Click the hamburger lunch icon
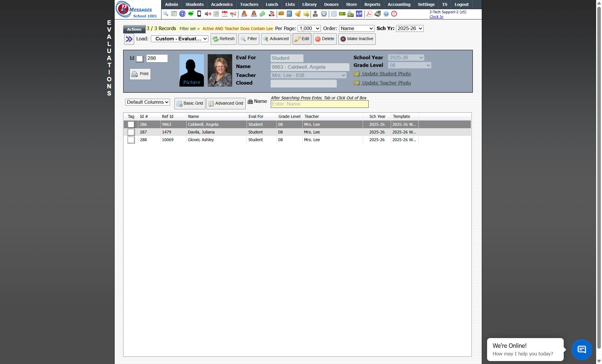 (281, 14)
